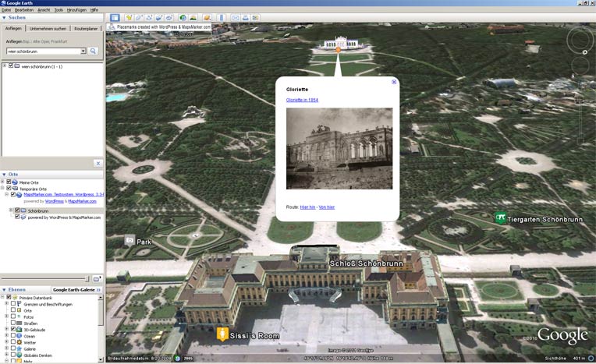Click the 'Hier hin' route link
Viewport: 596px width, 364px height.
pos(307,207)
